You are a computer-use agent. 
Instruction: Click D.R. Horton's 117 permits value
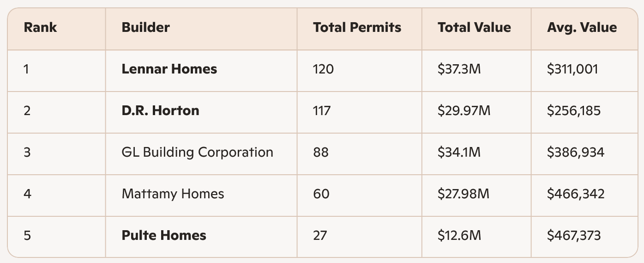coord(322,111)
